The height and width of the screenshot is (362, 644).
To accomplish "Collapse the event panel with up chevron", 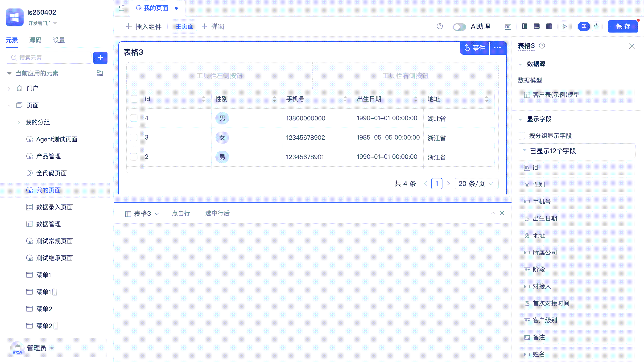I will pos(492,213).
